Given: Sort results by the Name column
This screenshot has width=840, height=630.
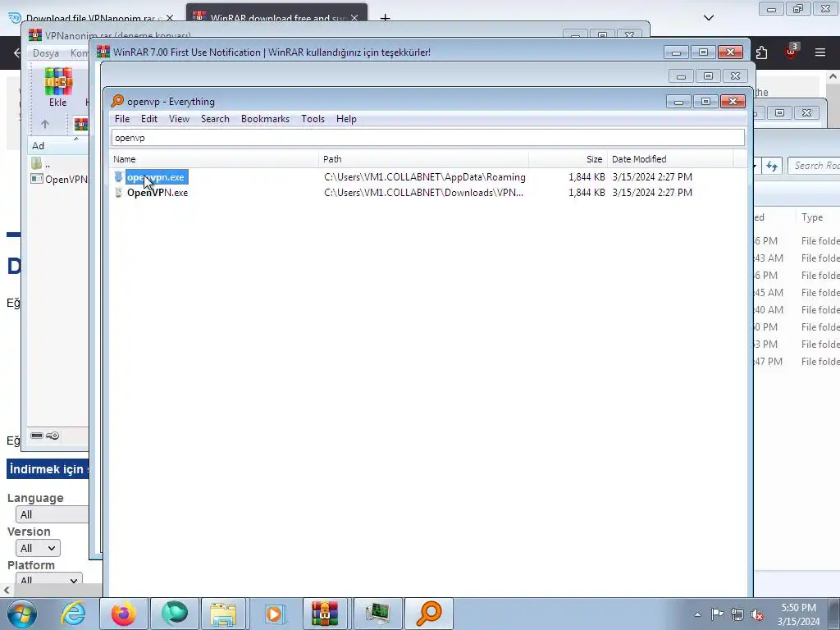Looking at the screenshot, I should (214, 159).
